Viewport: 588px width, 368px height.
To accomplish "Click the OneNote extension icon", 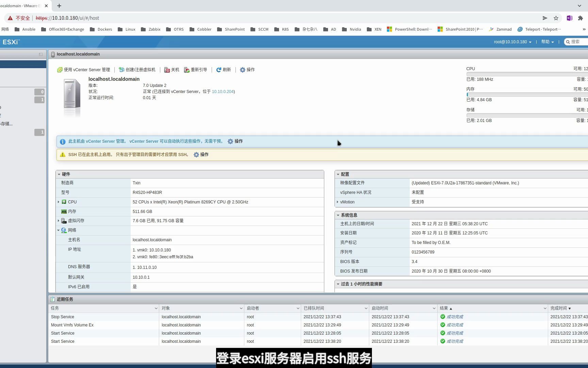I will click(569, 18).
